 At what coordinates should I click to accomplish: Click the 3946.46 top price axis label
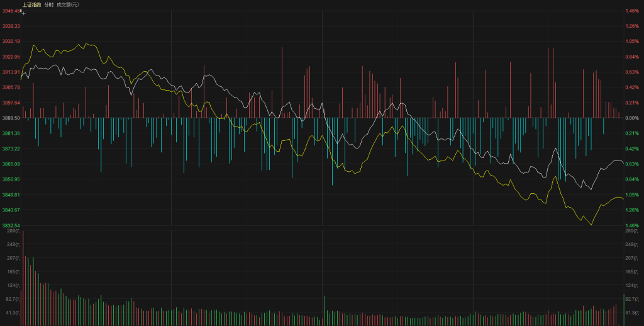(x=11, y=11)
